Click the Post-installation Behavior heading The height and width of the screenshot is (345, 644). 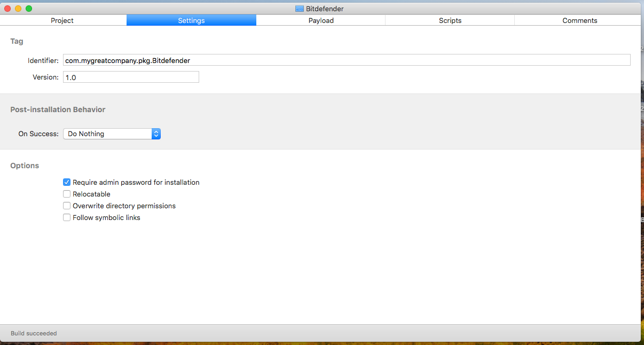point(58,109)
